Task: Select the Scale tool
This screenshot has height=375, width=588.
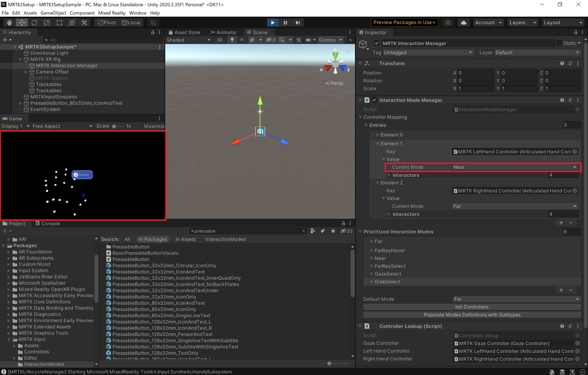Action: pos(47,23)
